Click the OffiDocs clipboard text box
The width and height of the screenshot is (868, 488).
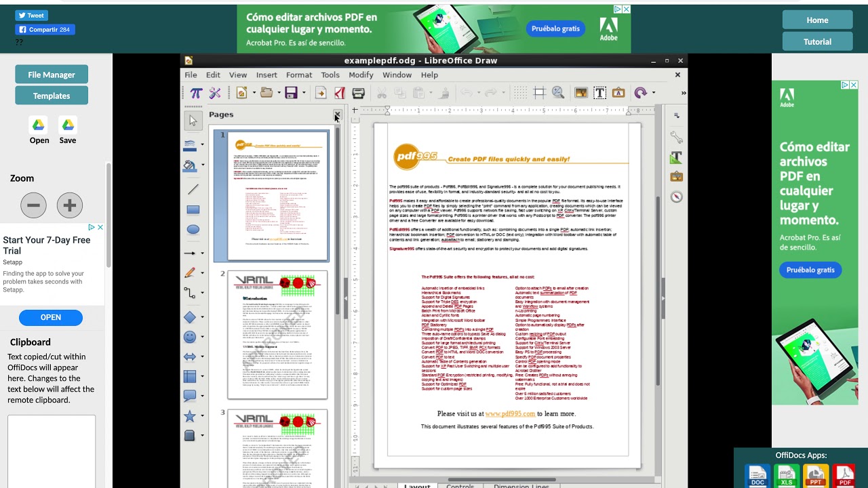(x=52, y=451)
